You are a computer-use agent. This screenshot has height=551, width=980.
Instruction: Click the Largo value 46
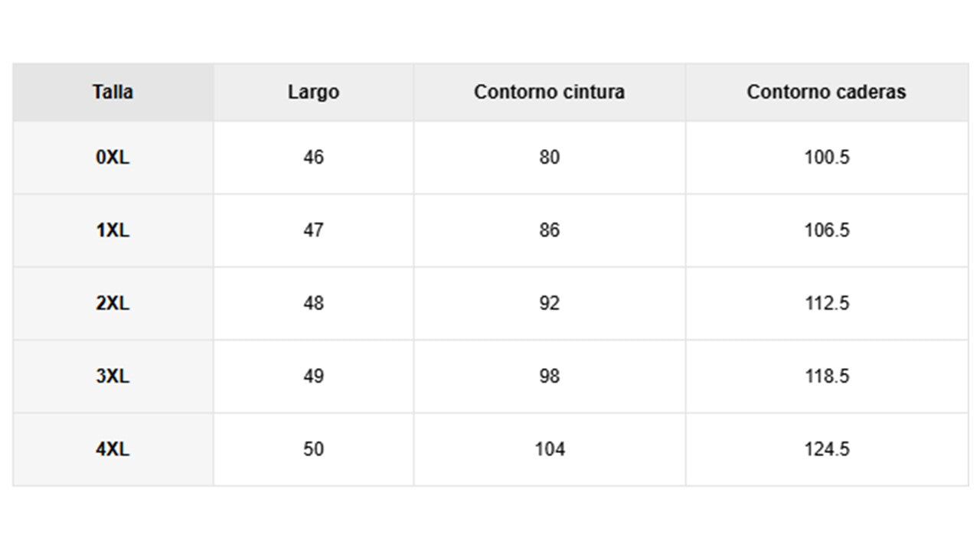(x=313, y=158)
